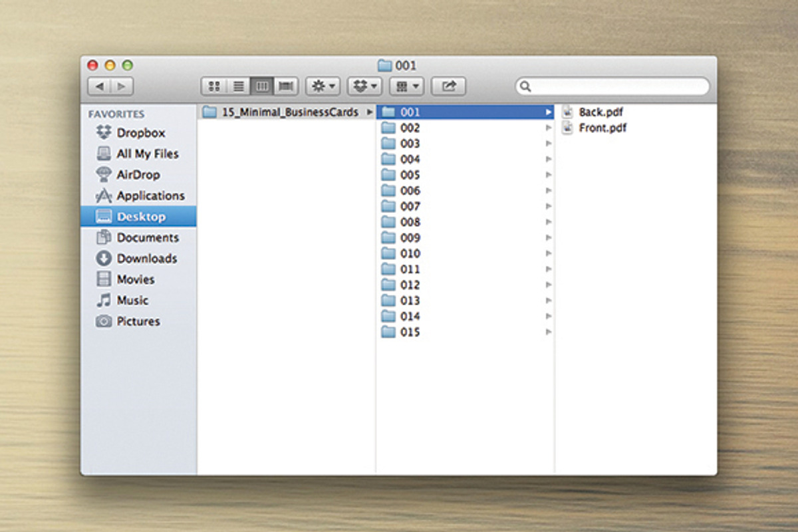Open Dropbox in the sidebar

point(138,133)
